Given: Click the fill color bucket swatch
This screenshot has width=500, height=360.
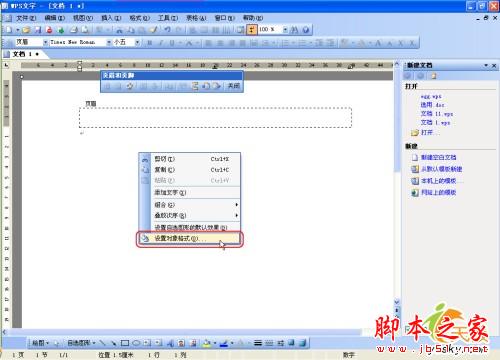Looking at the screenshot, I should tap(207, 343).
